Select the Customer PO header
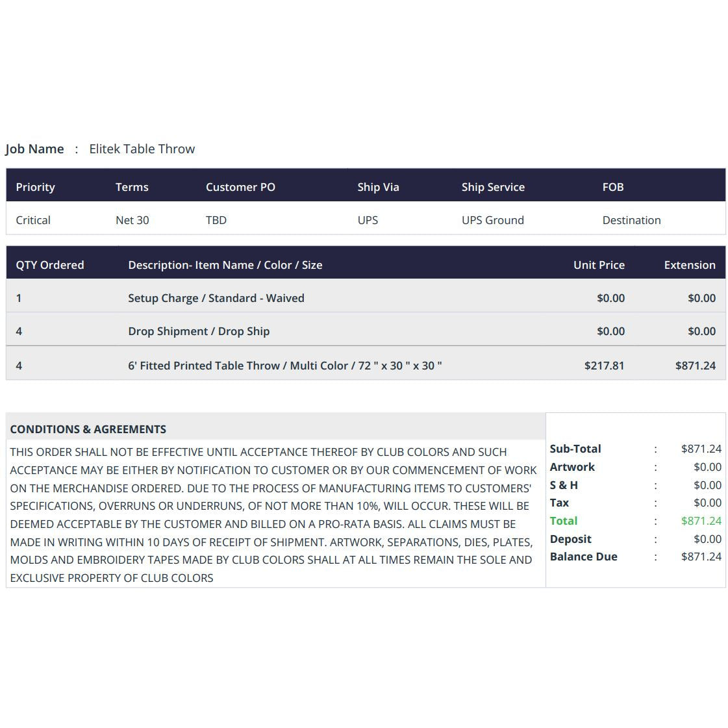Image resolution: width=728 pixels, height=728 pixels. tap(240, 187)
